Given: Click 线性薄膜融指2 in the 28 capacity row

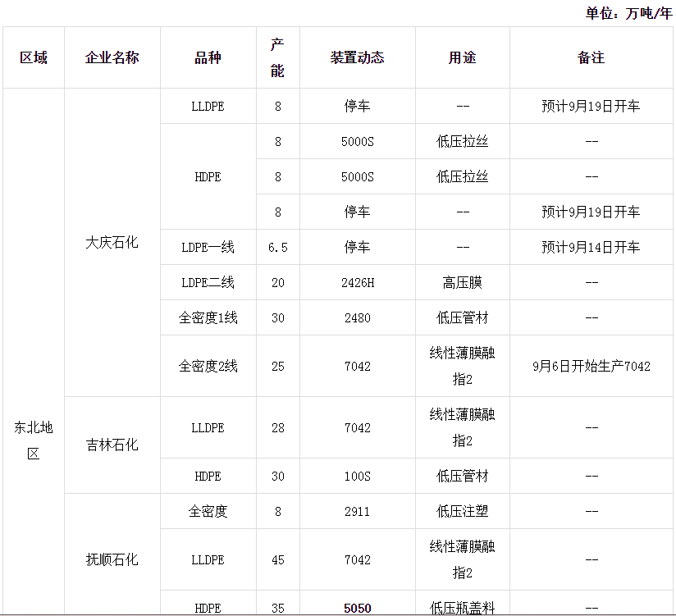Looking at the screenshot, I should [x=462, y=428].
